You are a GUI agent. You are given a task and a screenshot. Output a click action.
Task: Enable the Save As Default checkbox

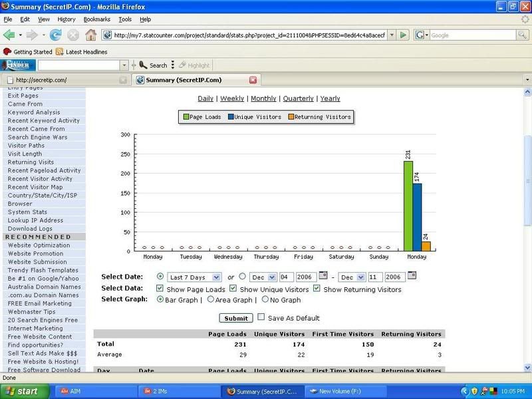coord(261,317)
